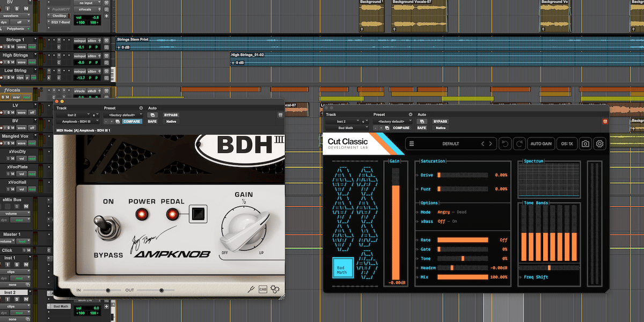Open automation enable icon in Bad Math header
Image resolution: width=644 pixels, height=322 pixels.
422,121
